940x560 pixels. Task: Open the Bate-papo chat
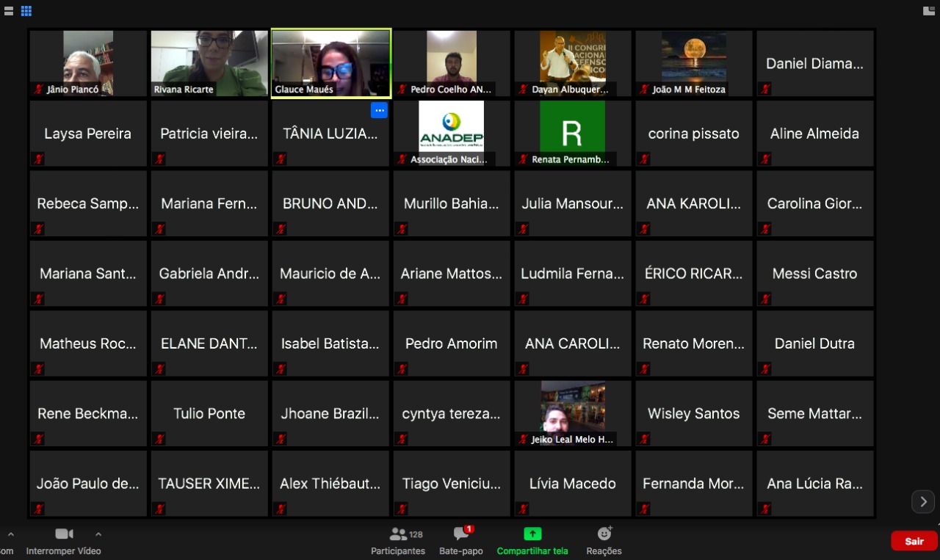coord(460,541)
